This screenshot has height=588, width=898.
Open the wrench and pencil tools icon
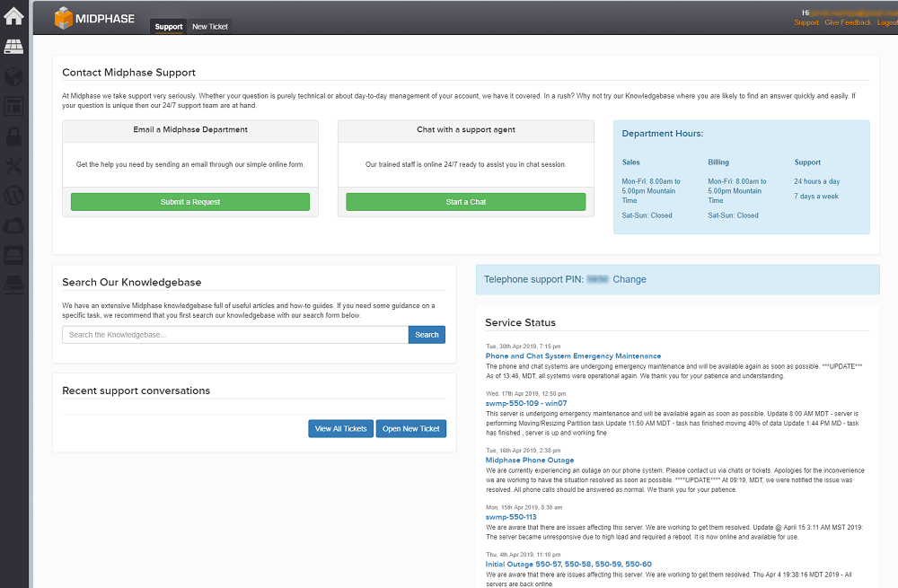coord(13,165)
